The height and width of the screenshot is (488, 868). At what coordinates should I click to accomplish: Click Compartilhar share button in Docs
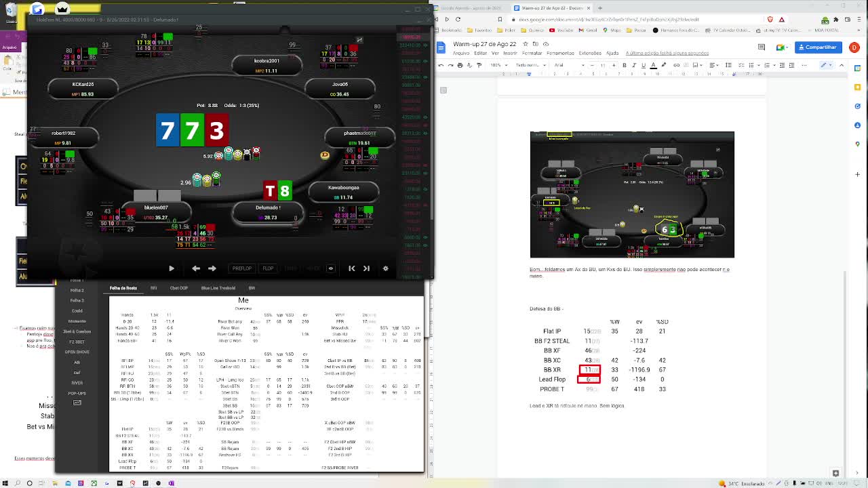[x=818, y=47]
